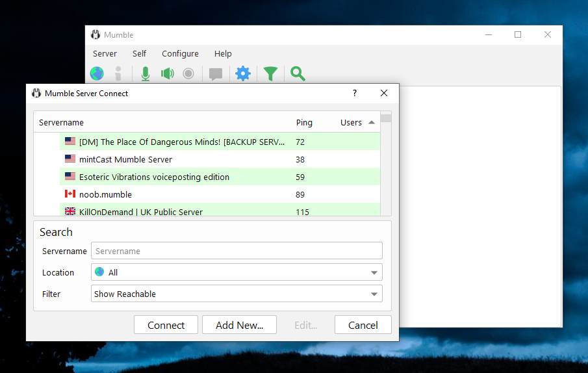The width and height of the screenshot is (588, 373).
Task: Open the Server menu
Action: 105,53
